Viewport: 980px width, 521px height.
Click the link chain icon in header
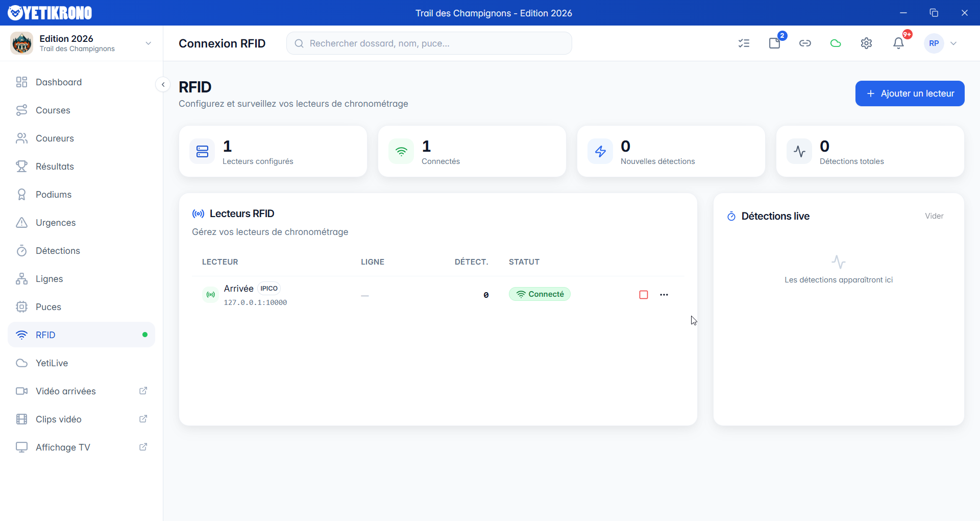click(x=805, y=43)
